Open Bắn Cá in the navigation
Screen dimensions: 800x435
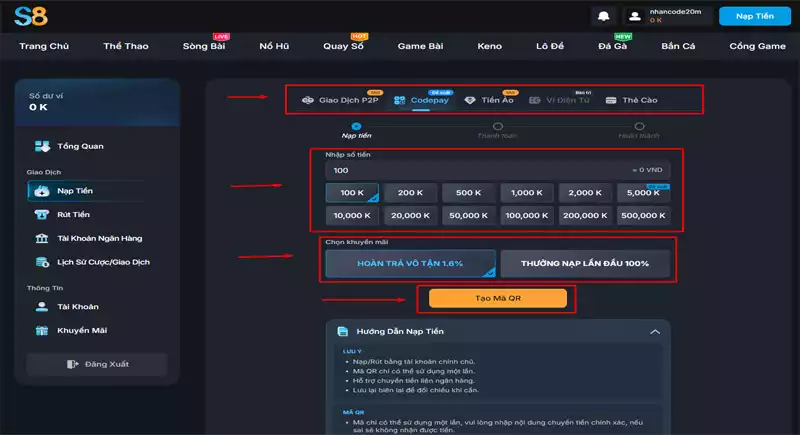point(678,46)
